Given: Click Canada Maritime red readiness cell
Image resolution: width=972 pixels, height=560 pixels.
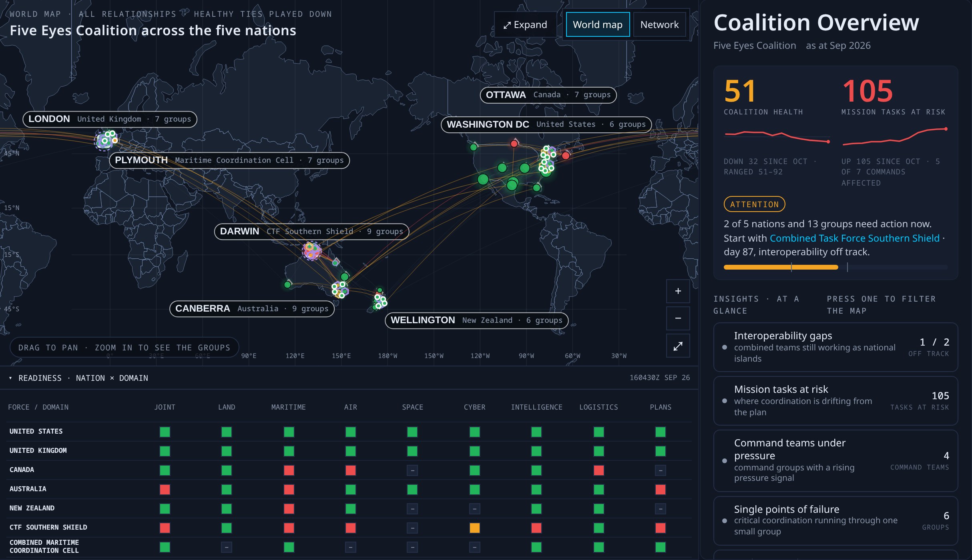Looking at the screenshot, I should tap(289, 470).
